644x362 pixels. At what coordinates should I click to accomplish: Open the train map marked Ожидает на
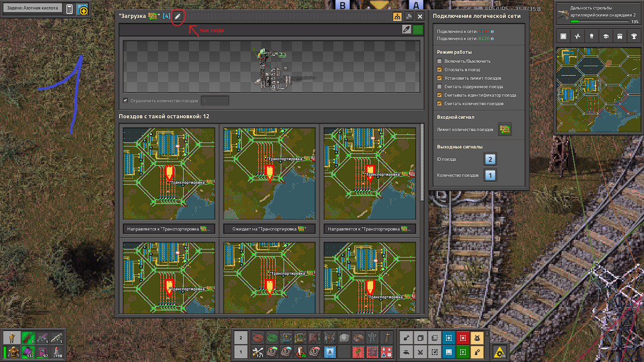coord(270,173)
